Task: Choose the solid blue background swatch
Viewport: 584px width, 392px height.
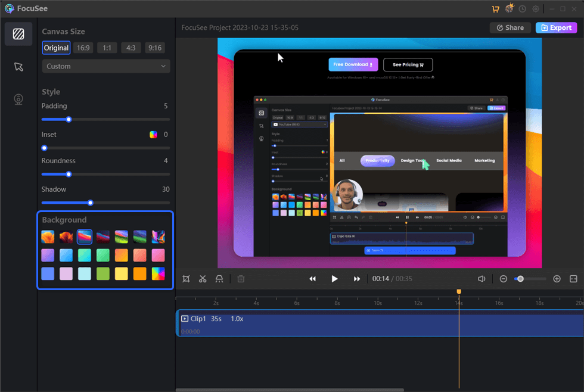Action: 48,273
